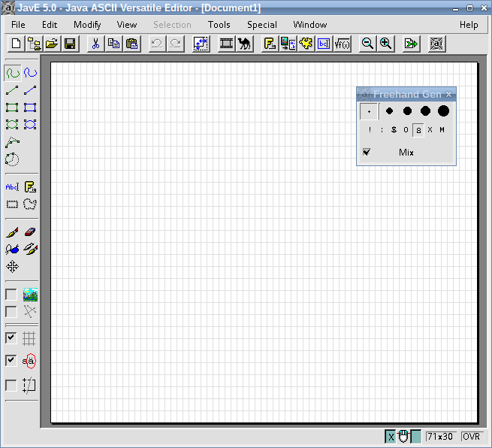Select the fill bucket tool
The width and height of the screenshot is (492, 448).
tap(12, 250)
